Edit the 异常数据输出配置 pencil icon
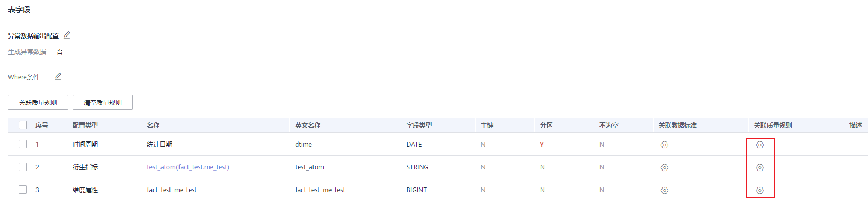Screen dimensions: 868x206 pos(67,35)
